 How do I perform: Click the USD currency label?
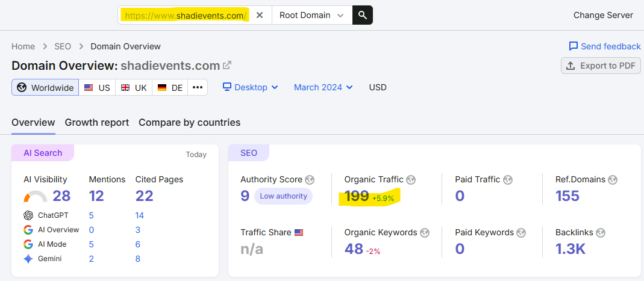[378, 87]
